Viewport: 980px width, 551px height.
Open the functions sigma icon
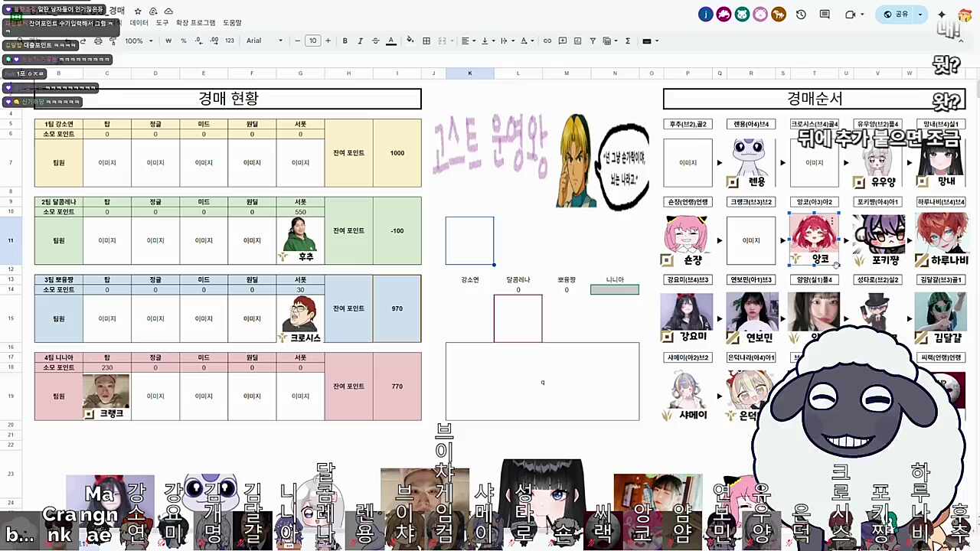click(x=628, y=41)
